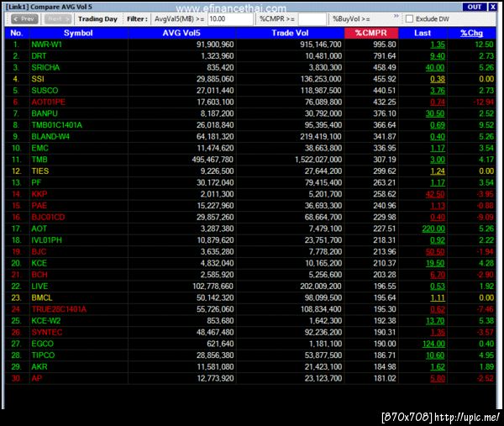Sort by the Symbol column header
This screenshot has height=426, width=504.
[x=78, y=33]
